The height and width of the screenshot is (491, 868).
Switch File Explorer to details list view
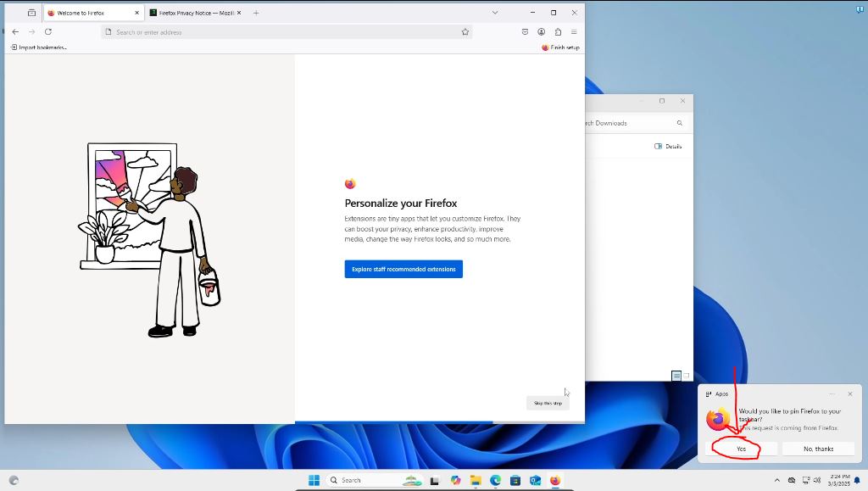676,376
